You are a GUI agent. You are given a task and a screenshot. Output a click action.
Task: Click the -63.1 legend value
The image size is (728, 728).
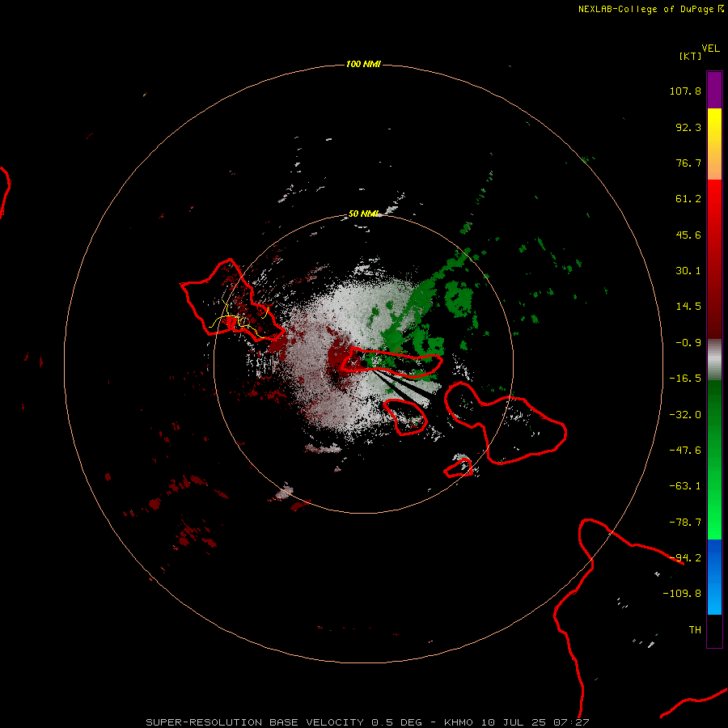(685, 486)
